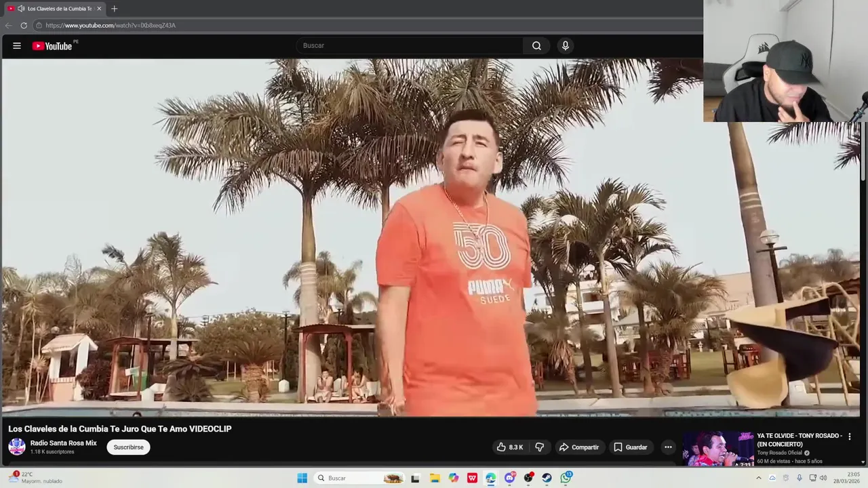Image resolution: width=868 pixels, height=488 pixels.
Task: Open options menu for the Tony Rosado suggestion
Action: [x=850, y=437]
